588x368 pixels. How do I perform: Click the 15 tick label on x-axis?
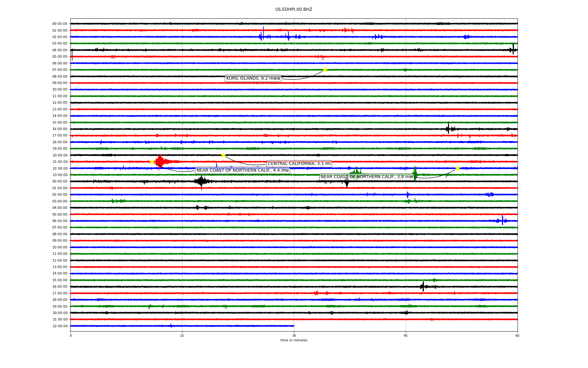182,335
